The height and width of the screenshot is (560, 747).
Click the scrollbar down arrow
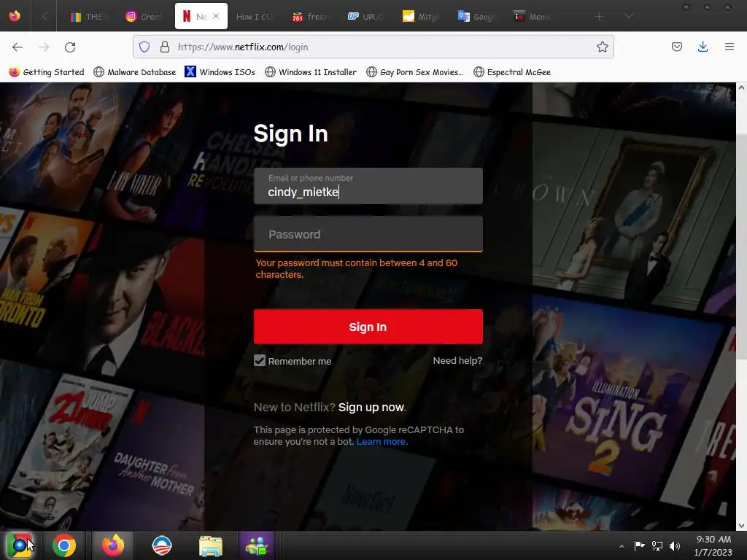[x=741, y=526]
